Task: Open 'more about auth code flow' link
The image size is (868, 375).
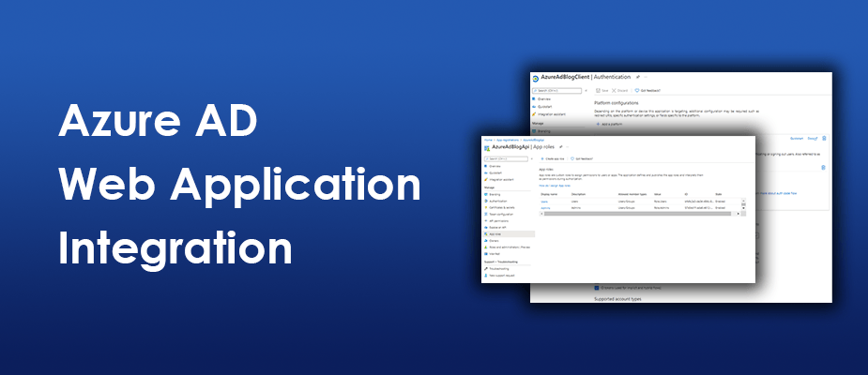Action: point(778,193)
